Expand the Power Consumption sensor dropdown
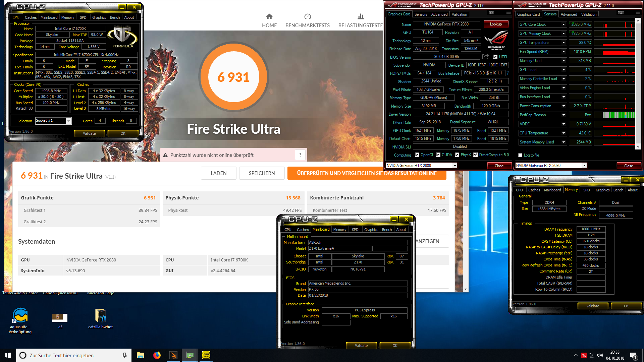Screen dimensions: 644x362 pos(563,106)
